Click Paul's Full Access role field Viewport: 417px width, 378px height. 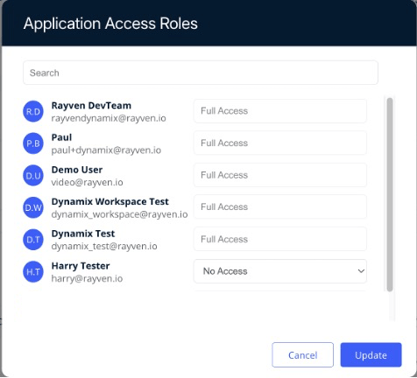point(280,143)
